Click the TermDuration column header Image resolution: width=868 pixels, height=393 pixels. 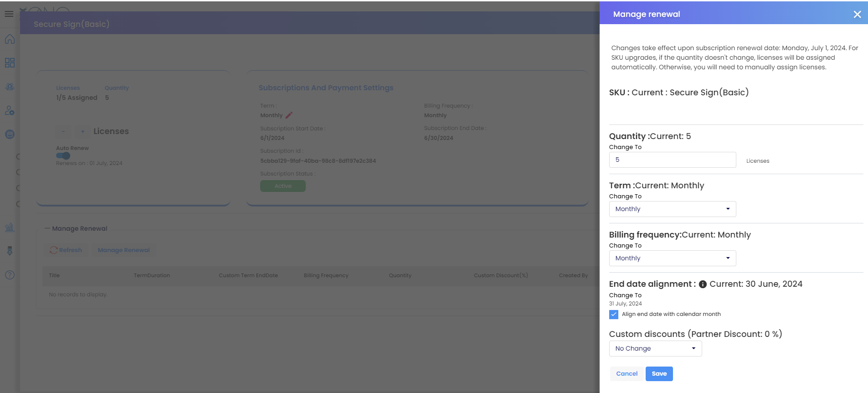[x=152, y=275]
